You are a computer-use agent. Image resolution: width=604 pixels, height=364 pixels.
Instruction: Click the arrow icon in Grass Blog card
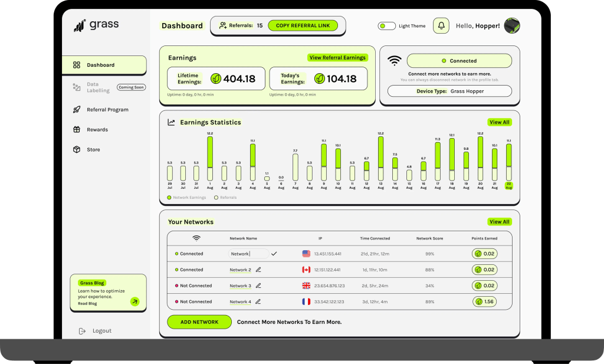click(x=134, y=301)
